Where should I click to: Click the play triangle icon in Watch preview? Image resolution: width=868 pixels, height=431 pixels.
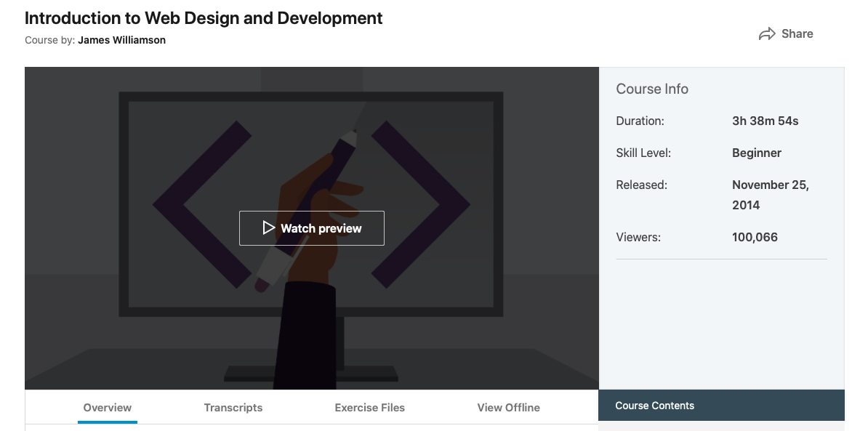pyautogui.click(x=268, y=228)
